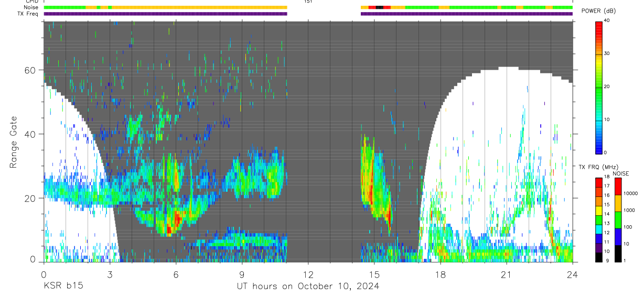Click the POWER (dB) colorbar legend
The width and height of the screenshot is (644, 297).
coord(599,87)
